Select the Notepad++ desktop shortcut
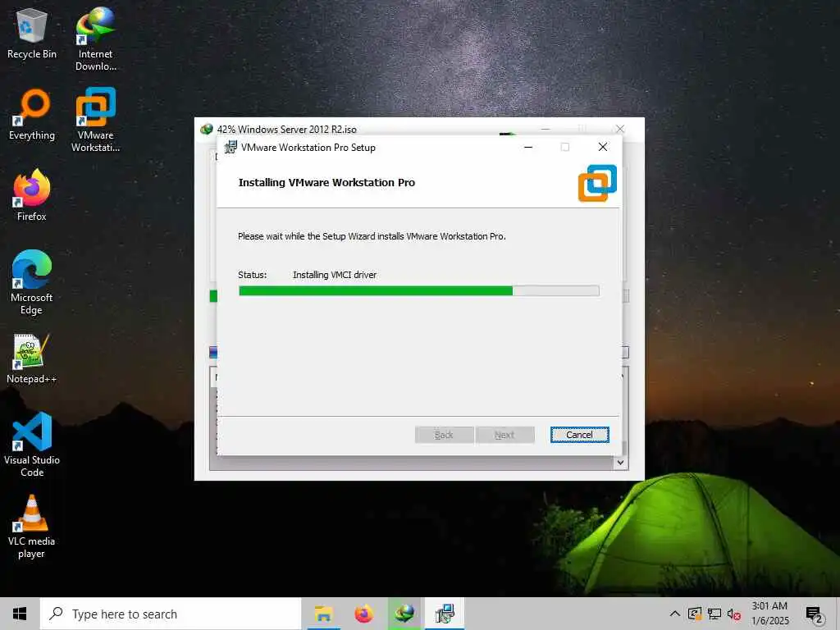Screen dimensions: 840x630 32,358
